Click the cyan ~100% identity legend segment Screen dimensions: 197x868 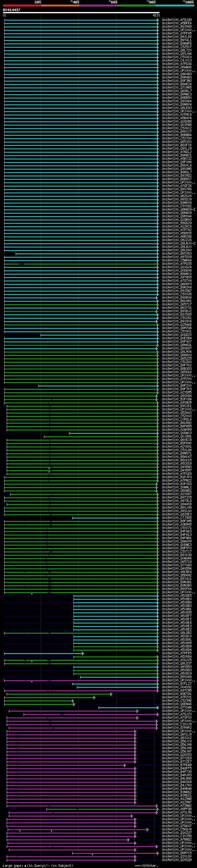click(x=175, y=6)
